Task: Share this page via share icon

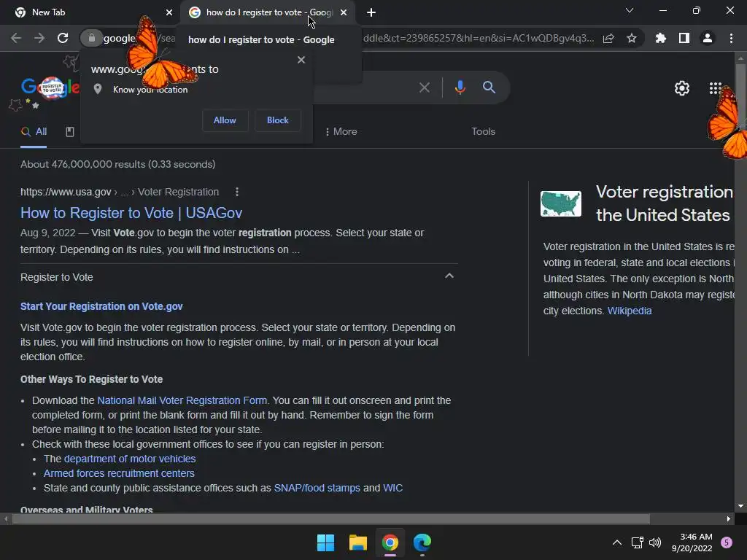Action: click(608, 39)
